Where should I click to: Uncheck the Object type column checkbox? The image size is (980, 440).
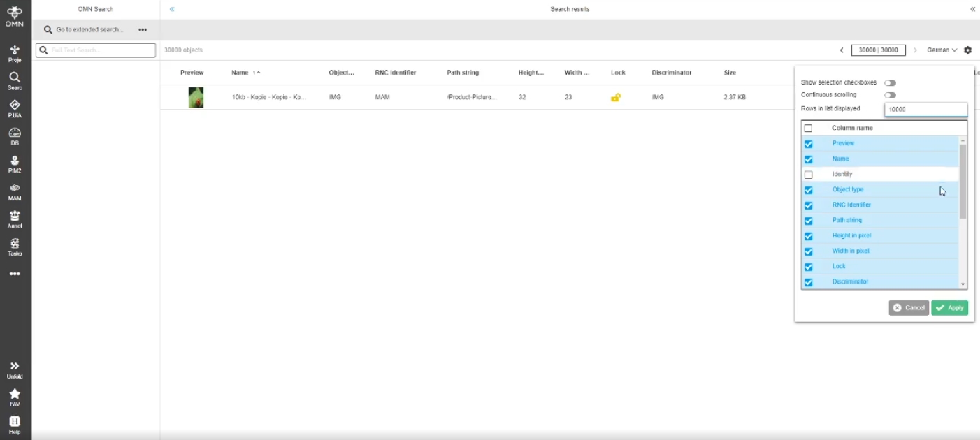[808, 190]
